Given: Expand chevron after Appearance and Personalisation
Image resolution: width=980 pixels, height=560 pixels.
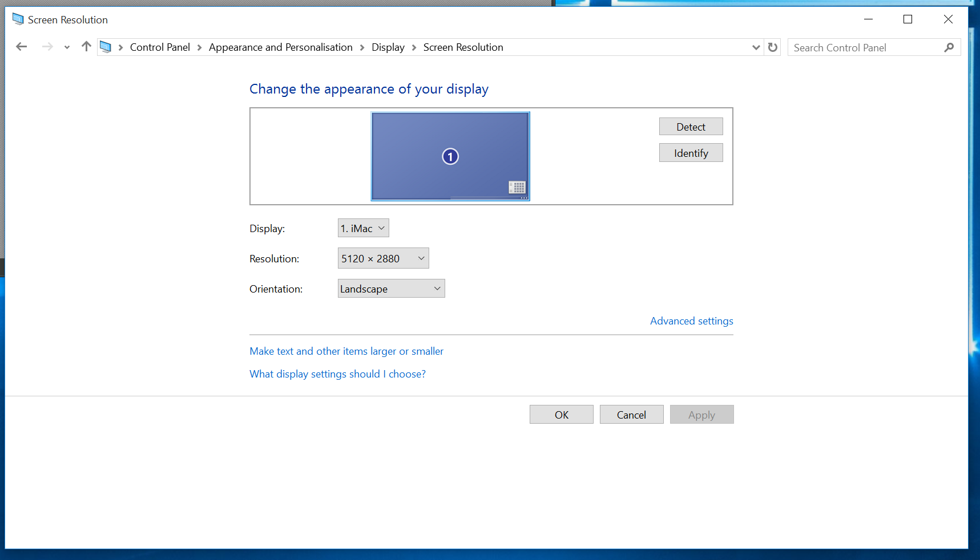Looking at the screenshot, I should coord(362,47).
